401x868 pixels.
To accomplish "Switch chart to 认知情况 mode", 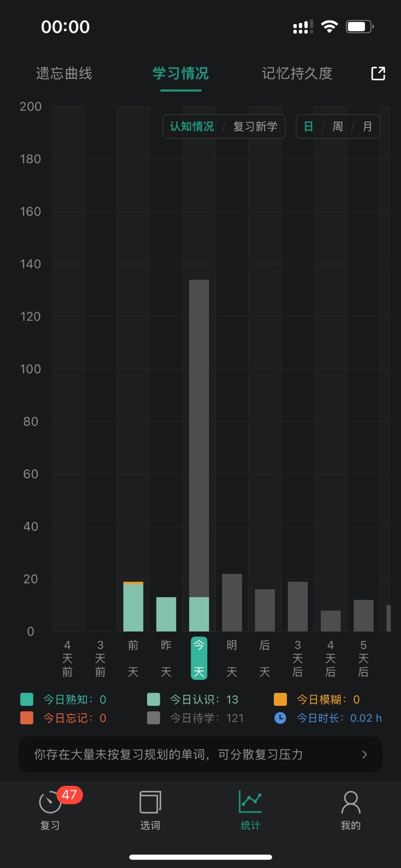I will click(x=192, y=127).
